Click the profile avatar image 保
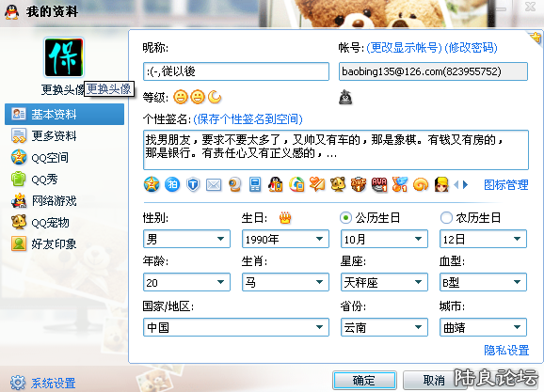This screenshot has width=544, height=392. coord(64,57)
